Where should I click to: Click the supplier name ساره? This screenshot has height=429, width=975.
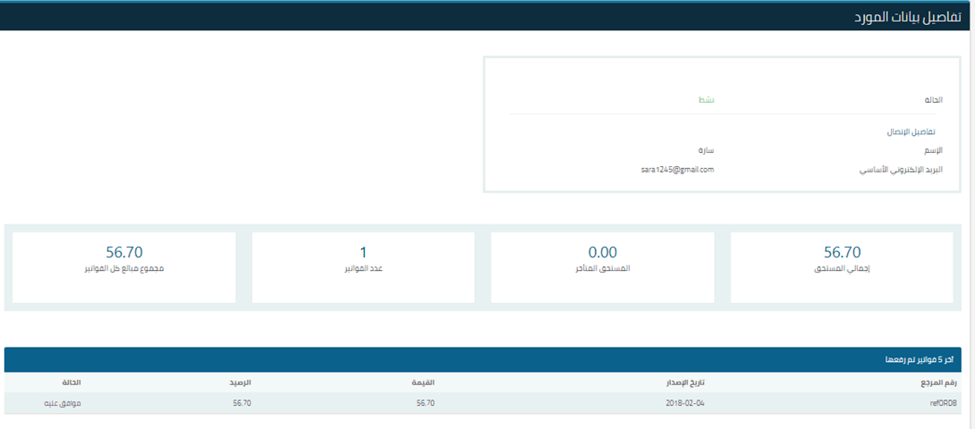[x=705, y=150]
